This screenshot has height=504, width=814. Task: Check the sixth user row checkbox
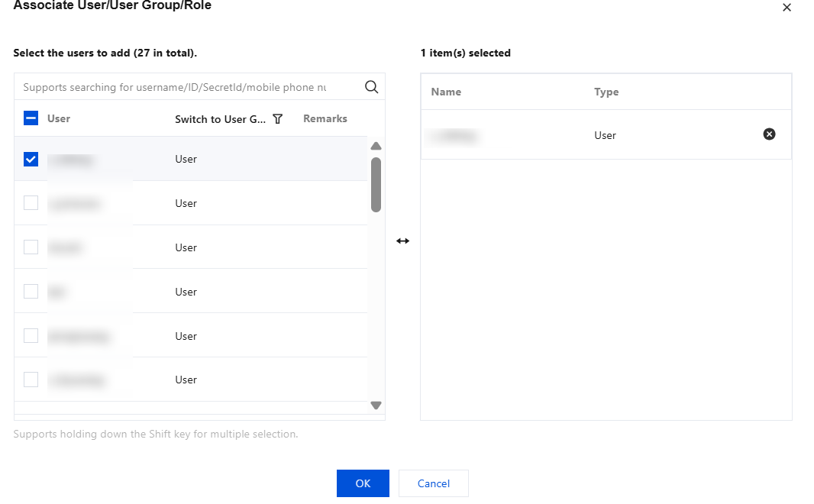(31, 380)
